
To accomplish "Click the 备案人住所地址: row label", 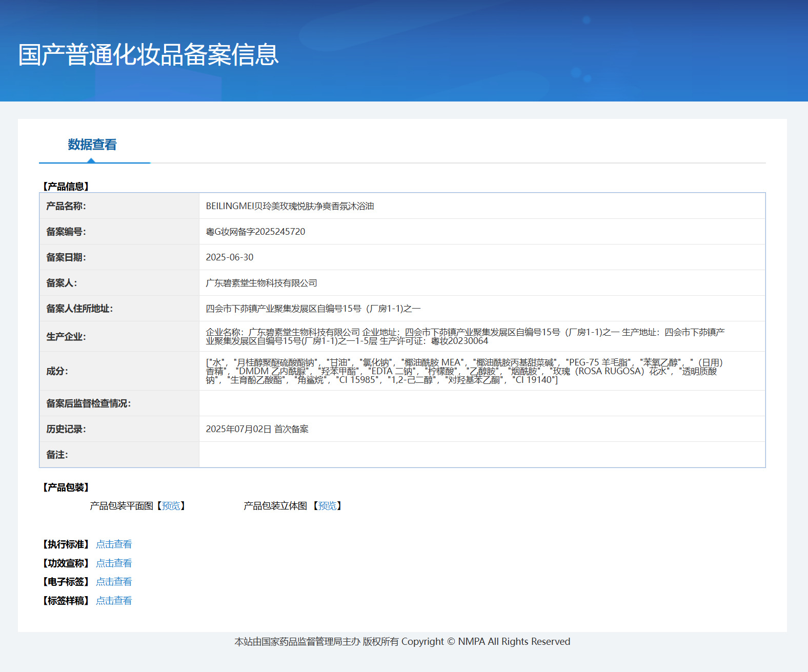I will coord(79,309).
